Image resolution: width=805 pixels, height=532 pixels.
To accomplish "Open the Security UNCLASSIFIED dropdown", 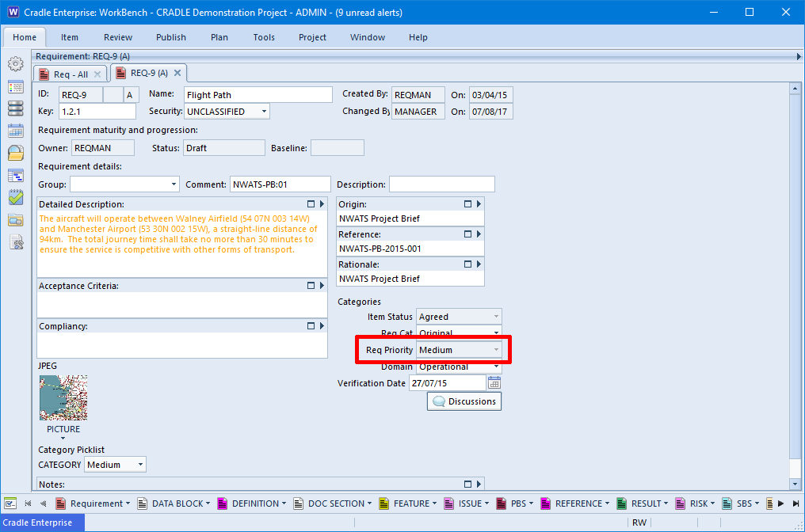I will (x=264, y=112).
